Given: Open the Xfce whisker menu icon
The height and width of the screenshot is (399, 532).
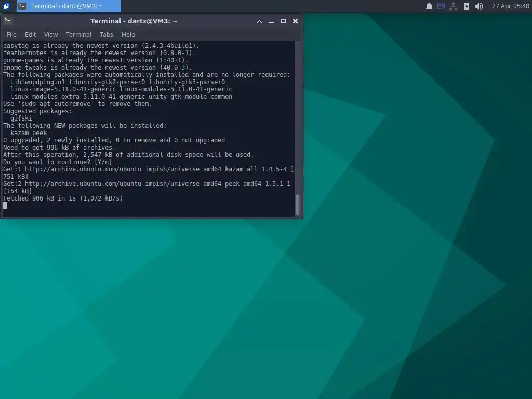Looking at the screenshot, I should [6, 6].
